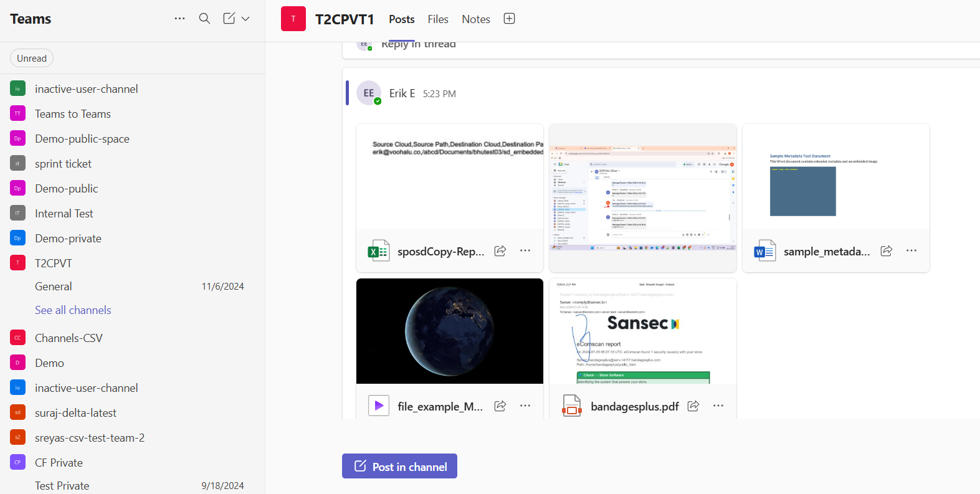Open more options for sposdCopy-Rep file
Image resolution: width=980 pixels, height=494 pixels.
click(525, 250)
